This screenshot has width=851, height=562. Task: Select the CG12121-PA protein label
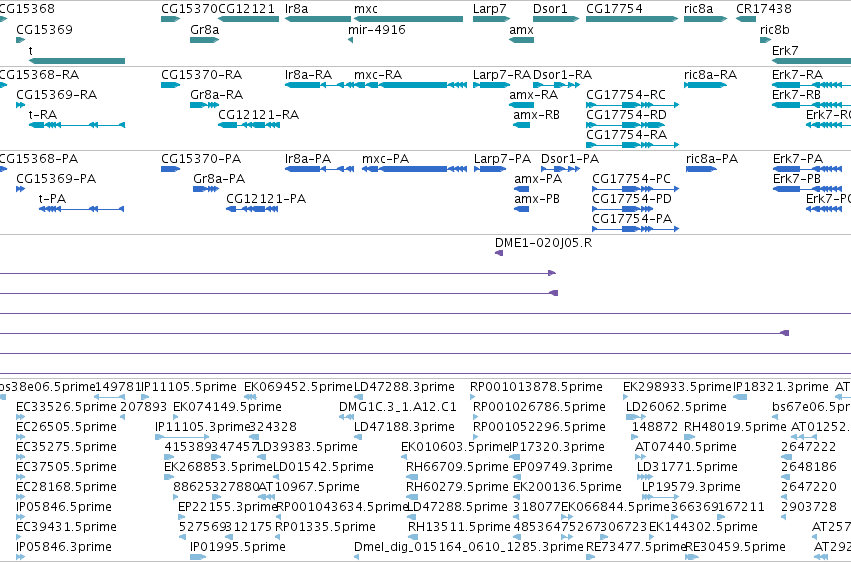tap(266, 199)
